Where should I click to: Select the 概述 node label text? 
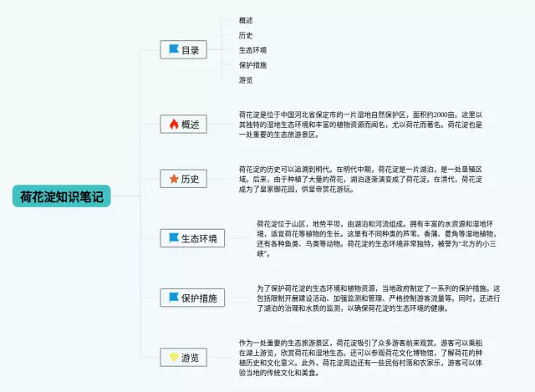[x=190, y=125]
